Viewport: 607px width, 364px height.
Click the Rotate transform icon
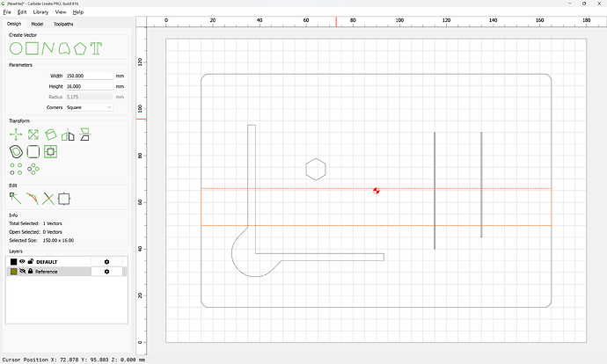point(51,135)
